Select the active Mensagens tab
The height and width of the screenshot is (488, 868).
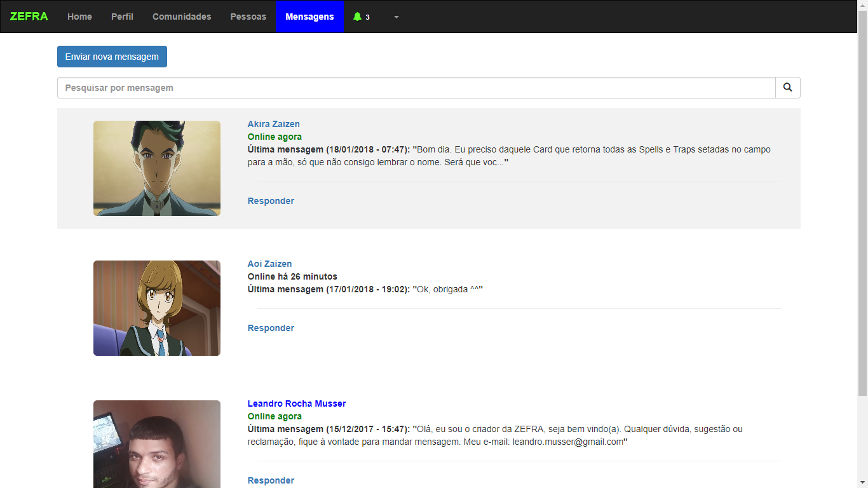click(309, 17)
